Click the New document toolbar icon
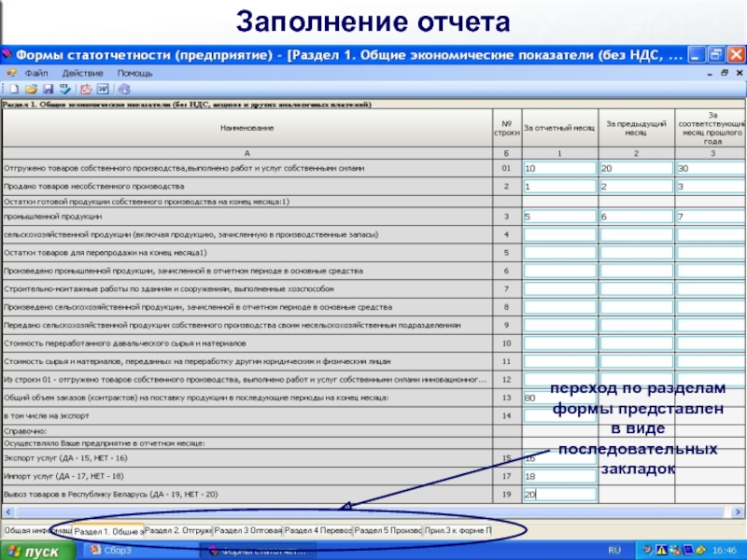 (13, 90)
